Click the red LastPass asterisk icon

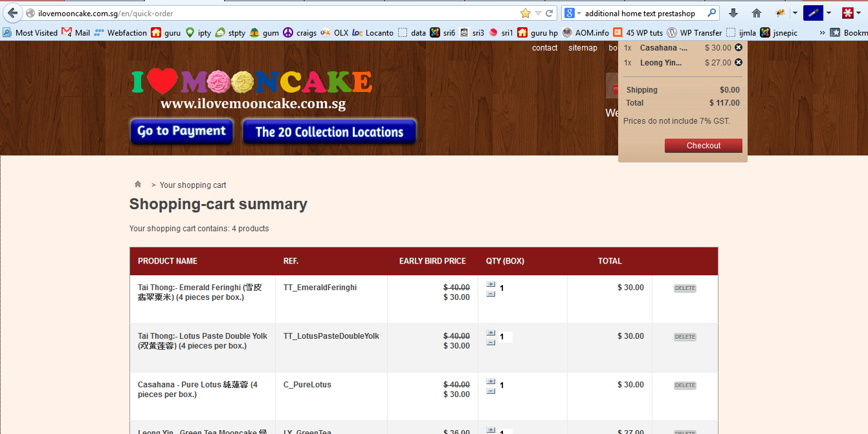(847, 13)
